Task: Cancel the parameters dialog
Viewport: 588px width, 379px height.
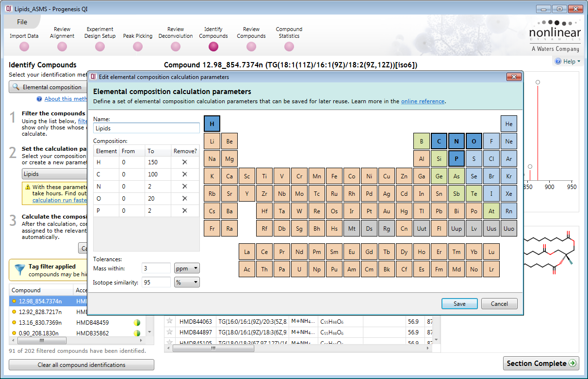Action: coord(499,304)
